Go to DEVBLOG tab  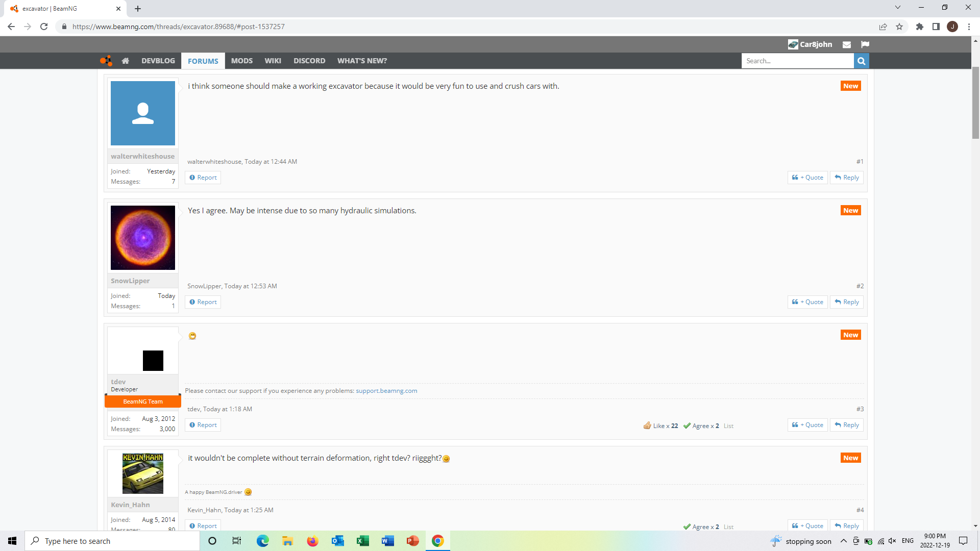(158, 61)
